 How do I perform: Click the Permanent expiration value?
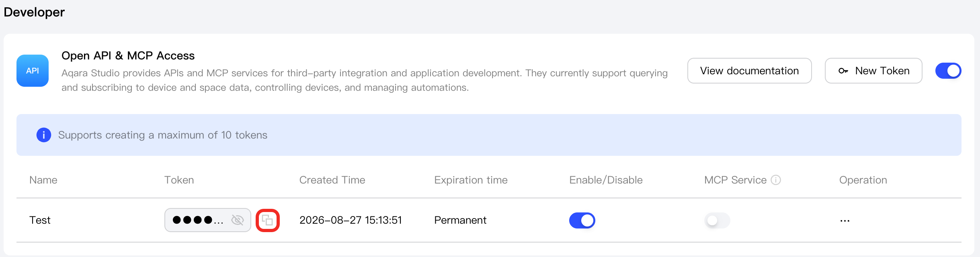pos(460,220)
